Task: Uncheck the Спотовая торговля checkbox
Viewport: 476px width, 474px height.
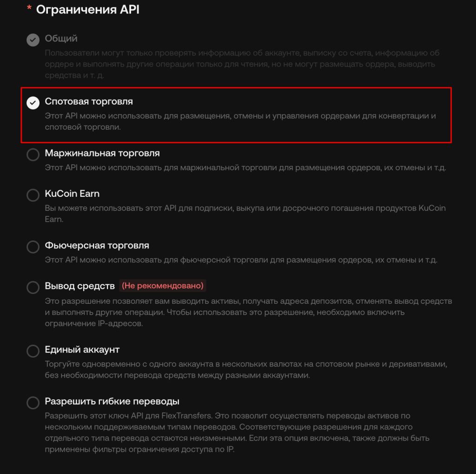Action: click(33, 103)
